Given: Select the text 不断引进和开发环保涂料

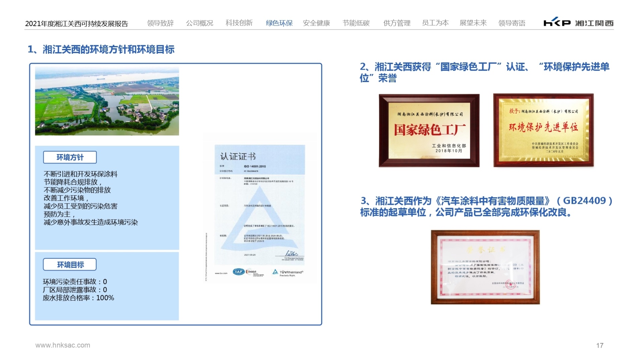Looking at the screenshot, I should pyautogui.click(x=80, y=174).
